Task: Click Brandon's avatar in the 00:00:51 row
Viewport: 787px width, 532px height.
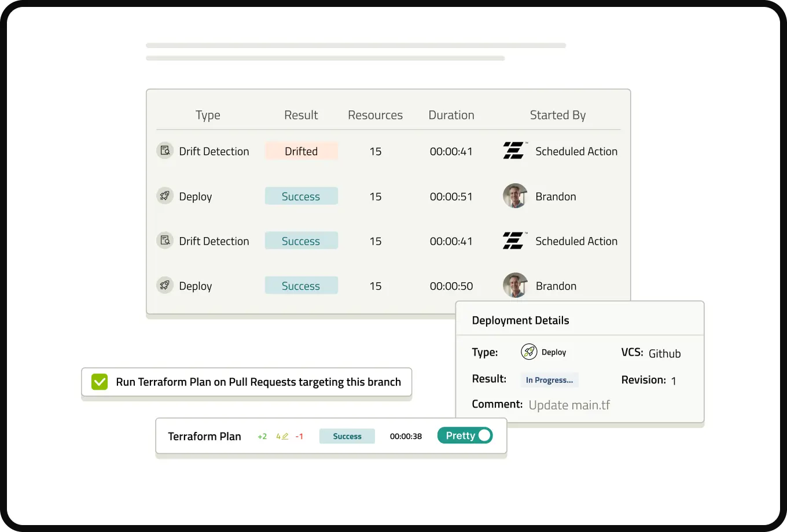Action: (515, 196)
